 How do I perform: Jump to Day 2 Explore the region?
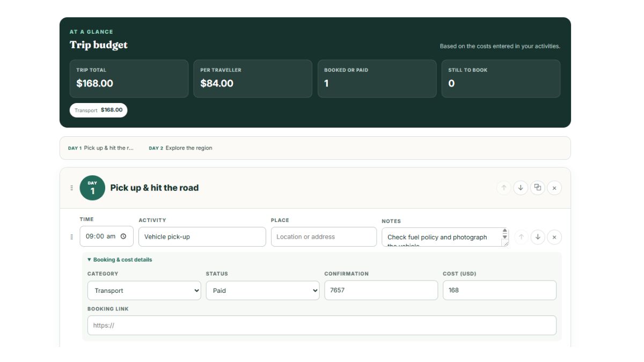pos(180,148)
